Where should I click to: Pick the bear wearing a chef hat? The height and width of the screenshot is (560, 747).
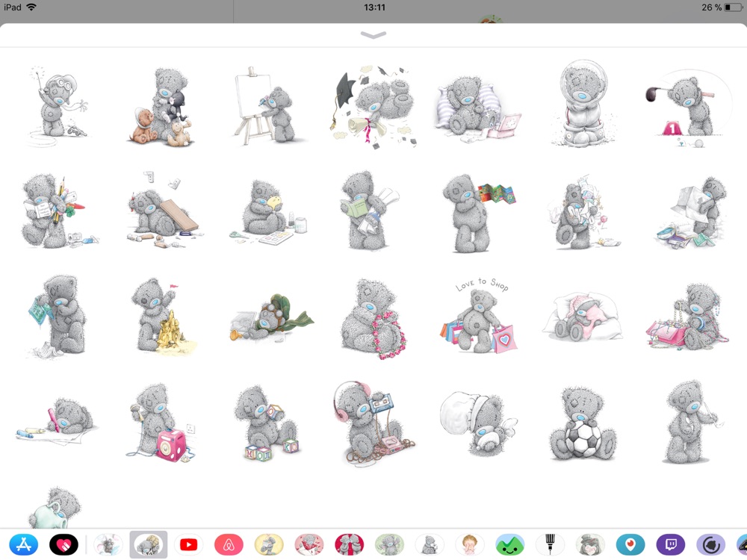pos(478,424)
